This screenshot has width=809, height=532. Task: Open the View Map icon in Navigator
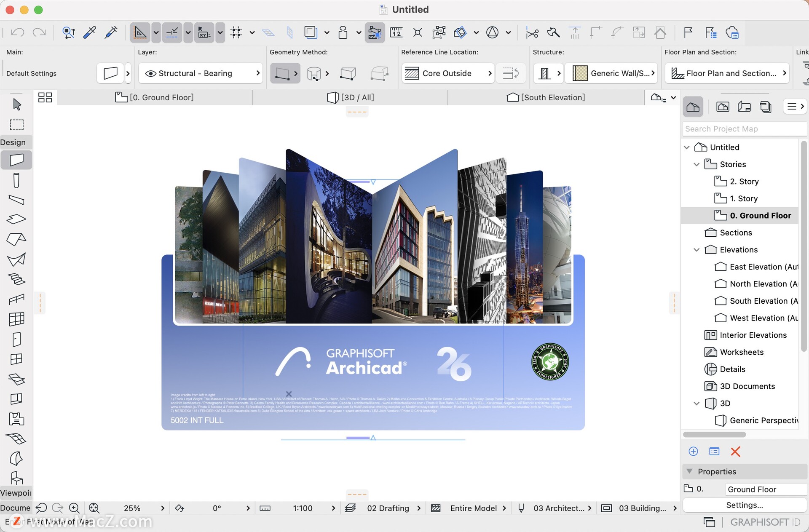[x=723, y=107]
